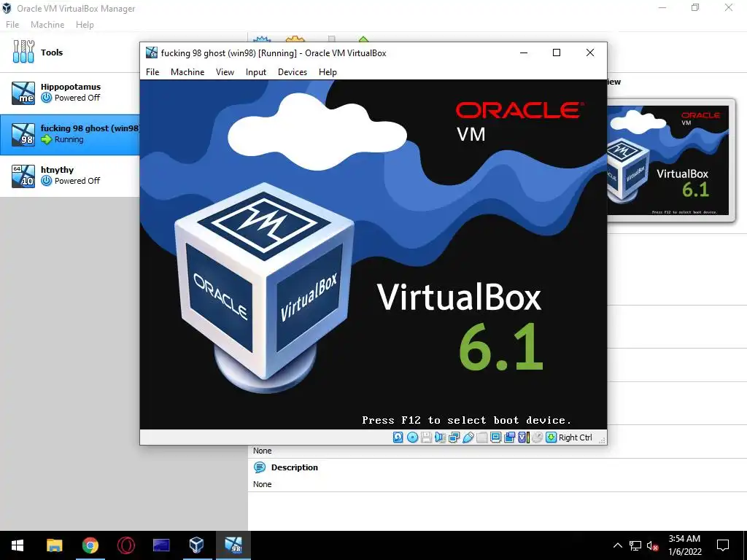This screenshot has height=560, width=747.
Task: Click the Description section header
Action: point(295,467)
